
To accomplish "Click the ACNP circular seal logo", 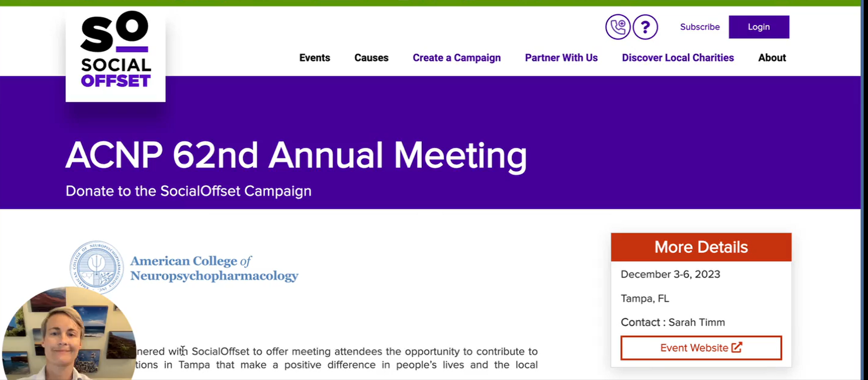I will [97, 266].
